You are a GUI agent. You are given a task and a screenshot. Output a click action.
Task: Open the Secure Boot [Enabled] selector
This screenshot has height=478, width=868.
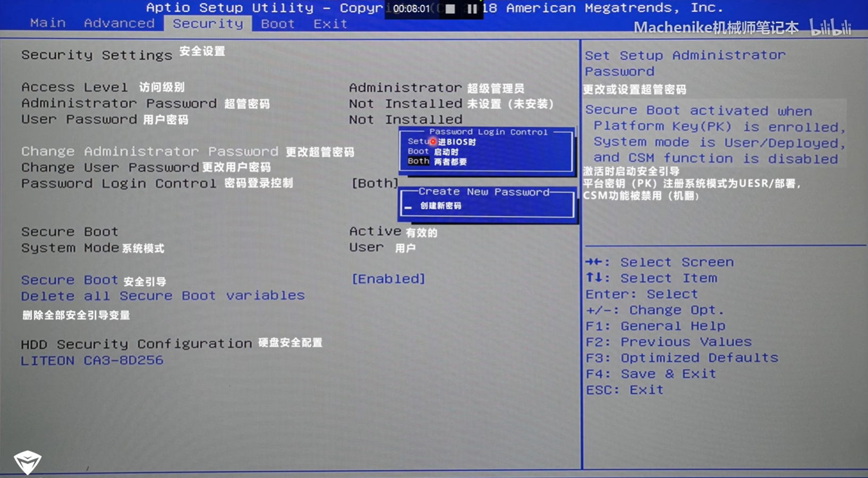[388, 279]
